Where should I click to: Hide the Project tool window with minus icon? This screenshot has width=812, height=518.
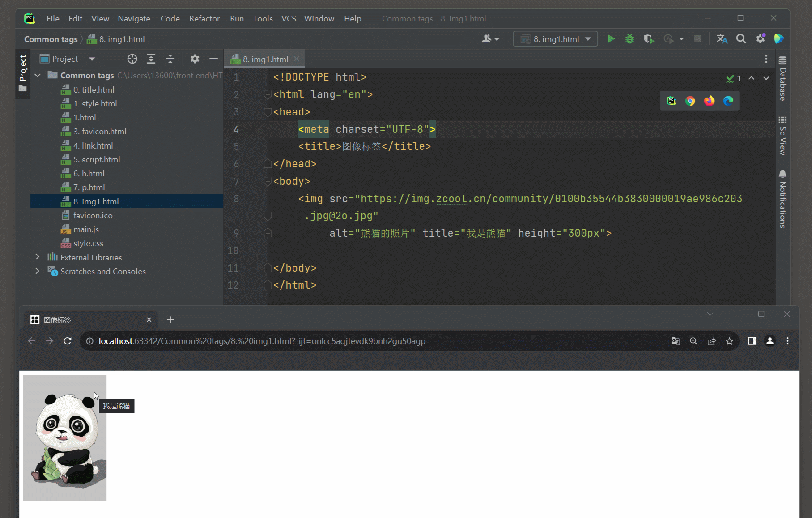[213, 59]
